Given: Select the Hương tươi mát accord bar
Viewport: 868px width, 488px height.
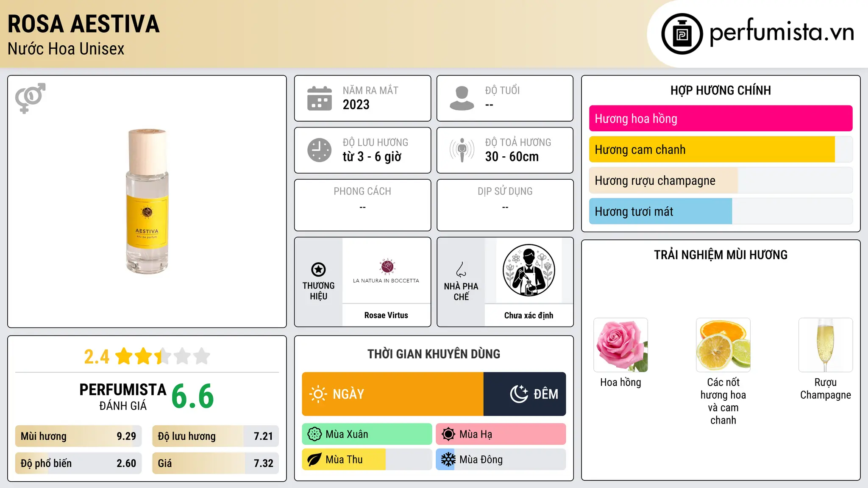Looking at the screenshot, I should coord(721,211).
